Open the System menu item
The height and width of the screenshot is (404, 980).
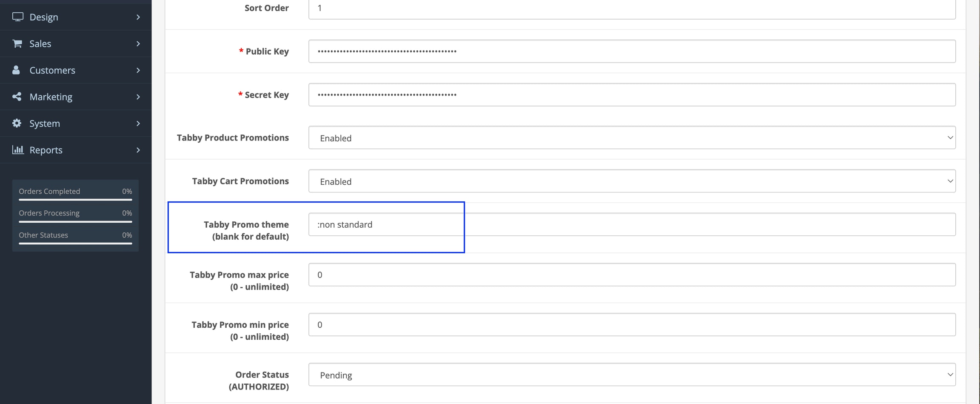tap(76, 123)
